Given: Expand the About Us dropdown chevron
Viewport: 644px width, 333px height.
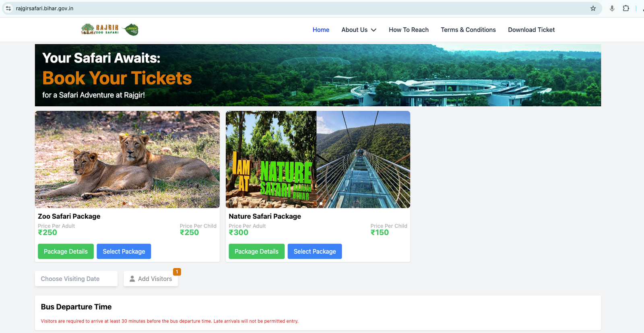Looking at the screenshot, I should click(x=374, y=30).
